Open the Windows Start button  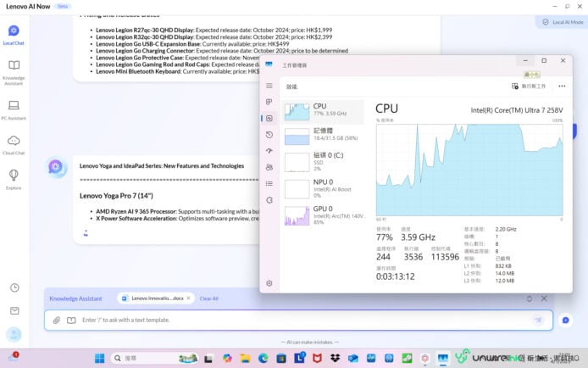(100, 358)
